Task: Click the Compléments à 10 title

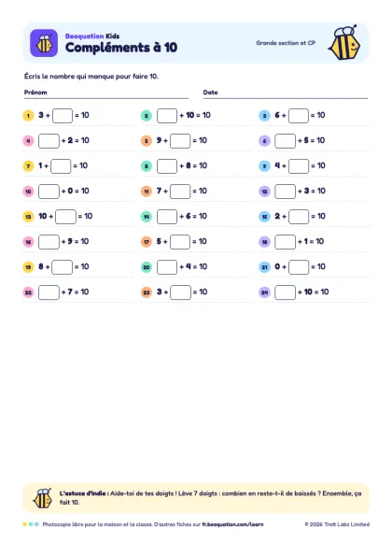Action: tap(121, 48)
